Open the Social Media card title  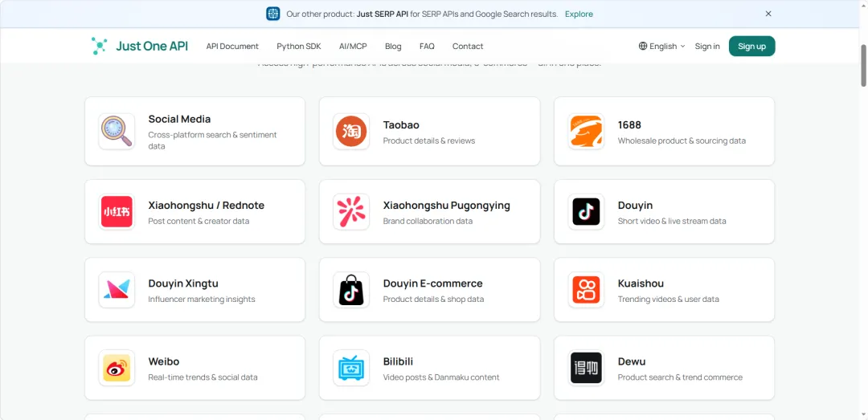[179, 119]
